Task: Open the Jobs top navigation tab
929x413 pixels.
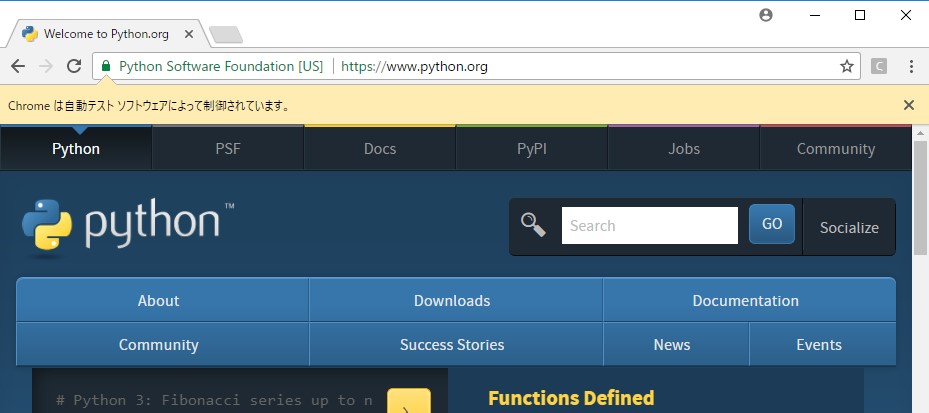Action: [x=684, y=148]
